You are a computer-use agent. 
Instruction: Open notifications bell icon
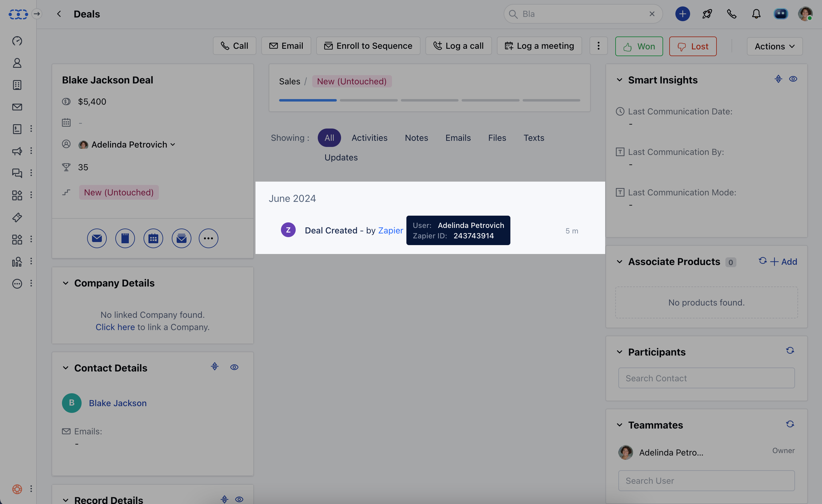click(756, 14)
